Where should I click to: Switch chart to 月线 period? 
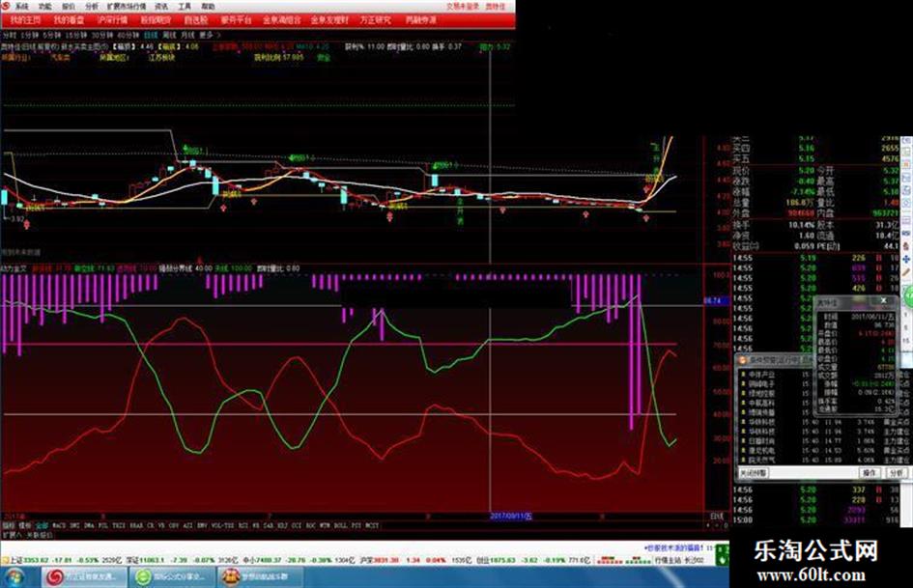point(186,35)
